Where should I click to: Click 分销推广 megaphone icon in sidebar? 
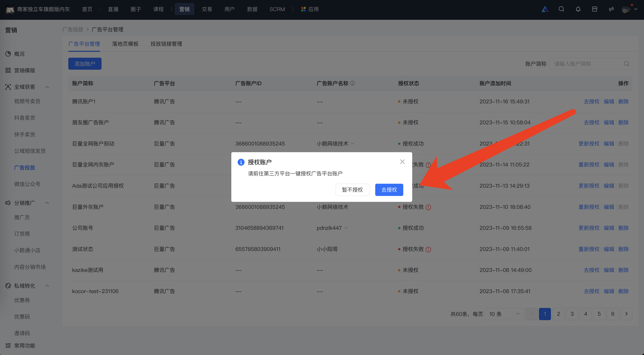pyautogui.click(x=8, y=203)
